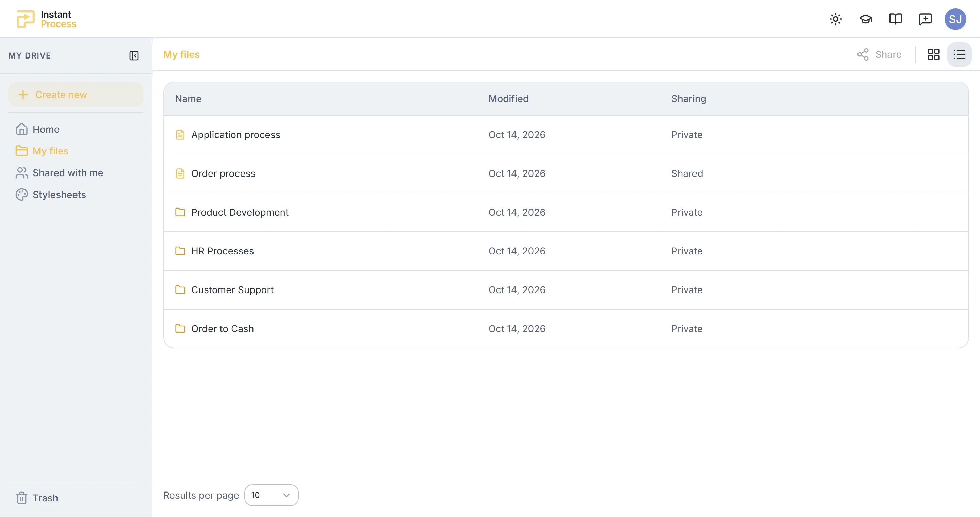The width and height of the screenshot is (980, 517).
Task: Open Shared with me section
Action: click(59, 173)
